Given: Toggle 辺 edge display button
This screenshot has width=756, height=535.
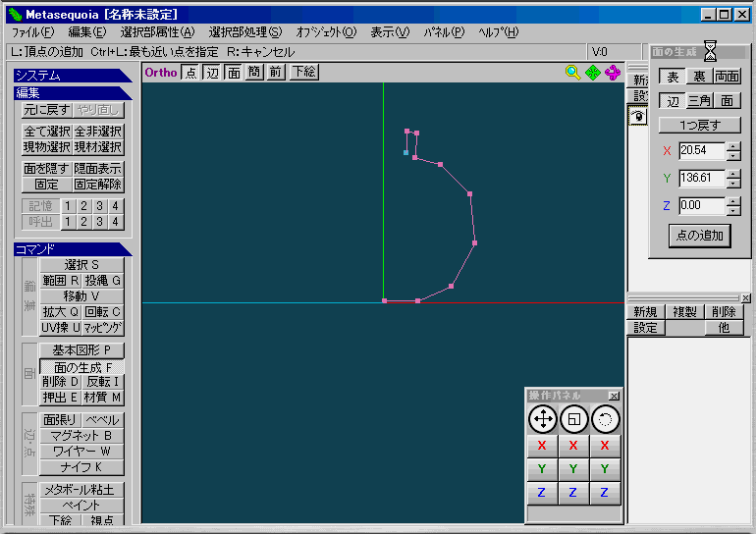Looking at the screenshot, I should (x=213, y=73).
